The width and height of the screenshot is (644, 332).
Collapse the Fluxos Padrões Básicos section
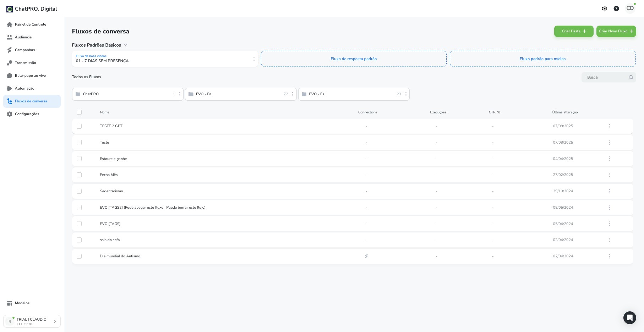click(x=125, y=45)
